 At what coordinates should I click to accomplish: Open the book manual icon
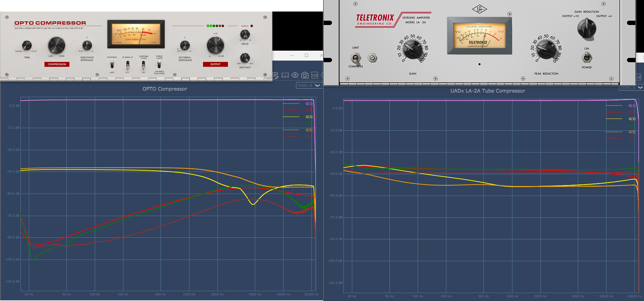pyautogui.click(x=285, y=75)
